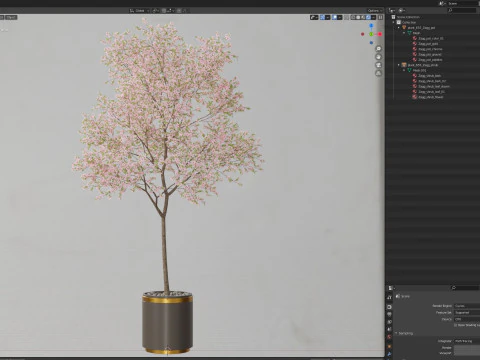
Task: Select the pot_pebbles material in outliner
Action: pos(430,60)
